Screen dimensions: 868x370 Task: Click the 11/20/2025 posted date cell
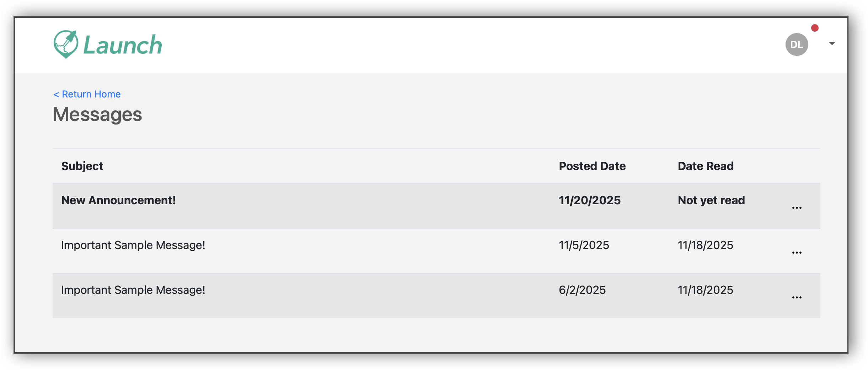click(x=590, y=200)
